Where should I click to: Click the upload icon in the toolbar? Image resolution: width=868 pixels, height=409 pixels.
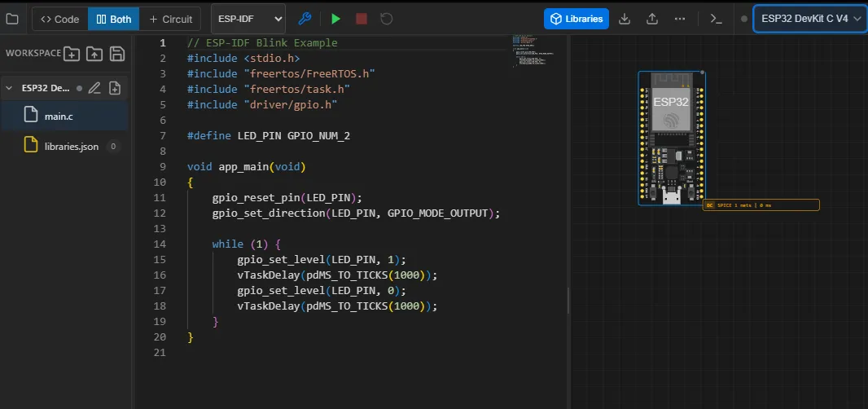click(x=652, y=19)
